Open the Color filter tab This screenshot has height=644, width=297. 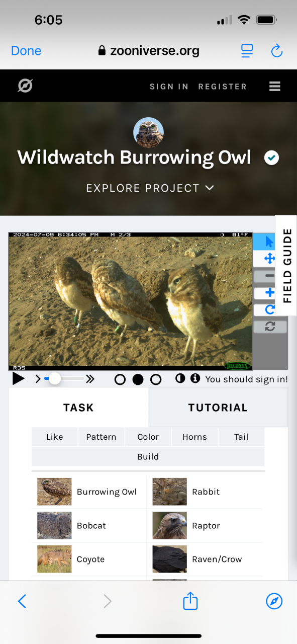pos(148,437)
